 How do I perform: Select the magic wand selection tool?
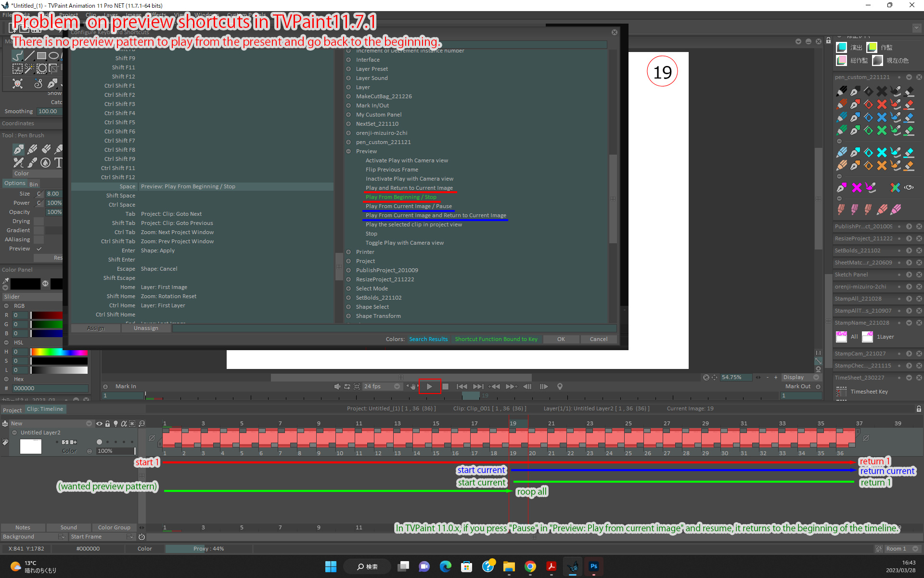click(30, 68)
